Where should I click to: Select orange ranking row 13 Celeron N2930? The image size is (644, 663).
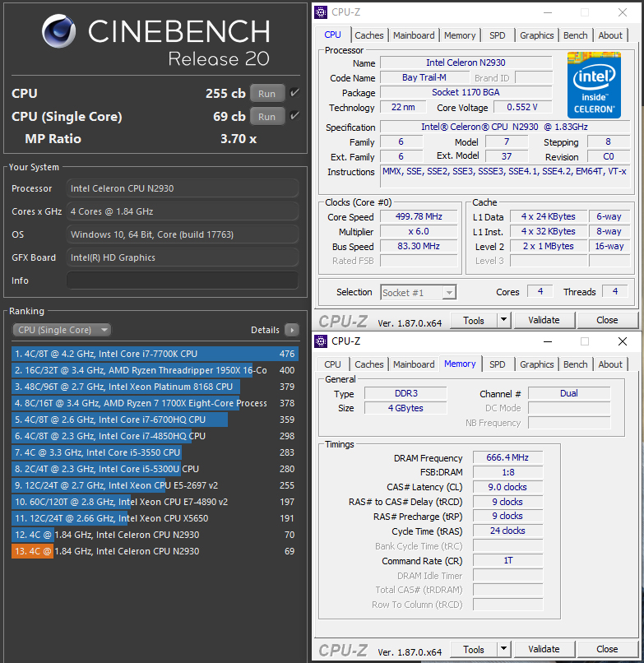155,551
